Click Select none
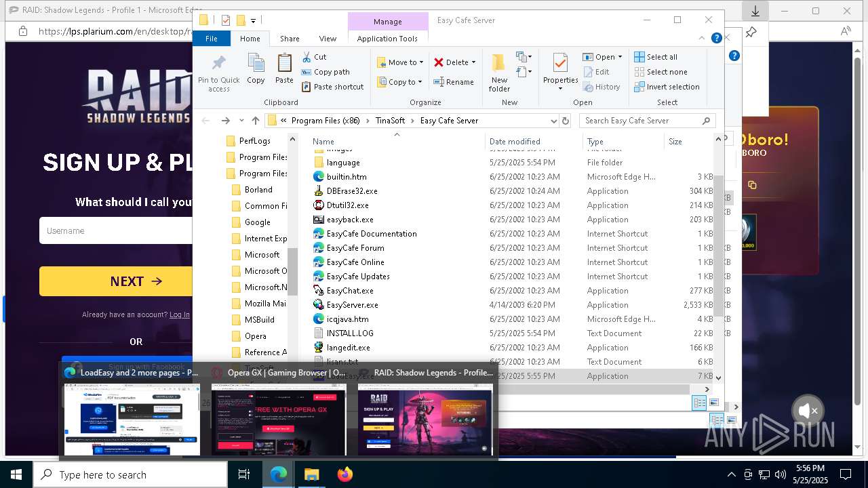Viewport: 868px width, 488px height. tap(660, 72)
